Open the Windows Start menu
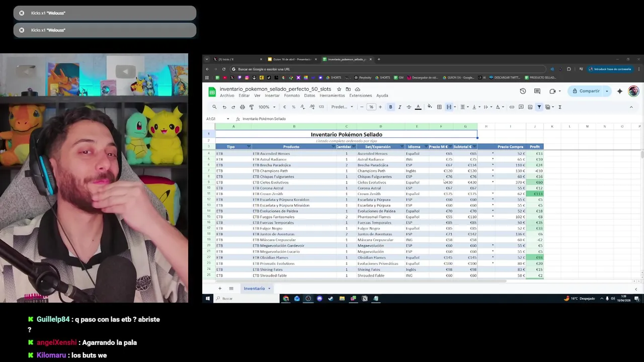644x362 pixels. pyautogui.click(x=207, y=299)
